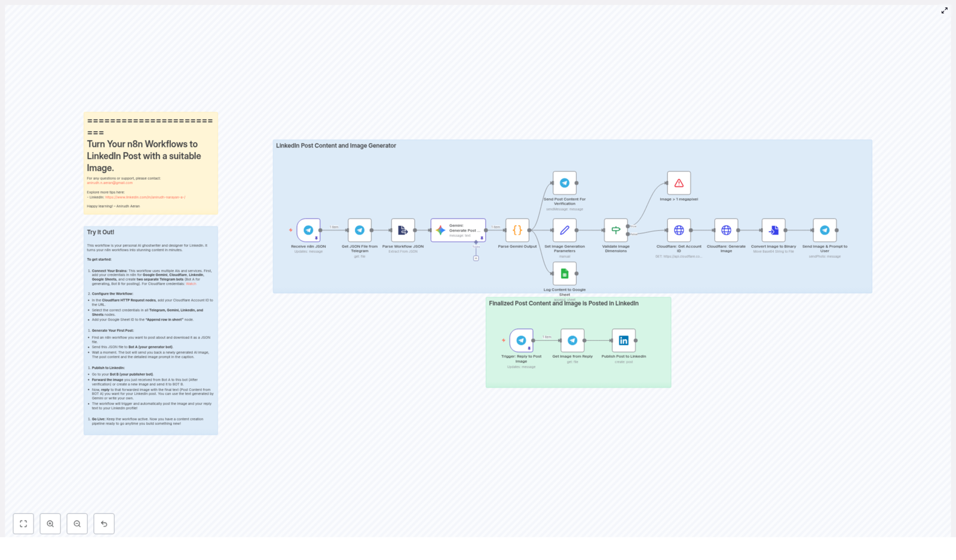
Task: Enter fullscreen using the expand icon
Action: coord(945,10)
